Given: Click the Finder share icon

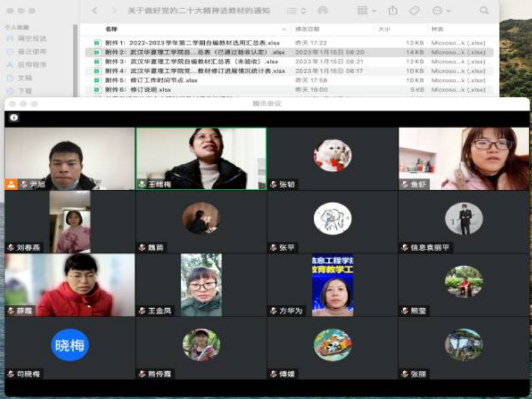Looking at the screenshot, I should tap(393, 11).
